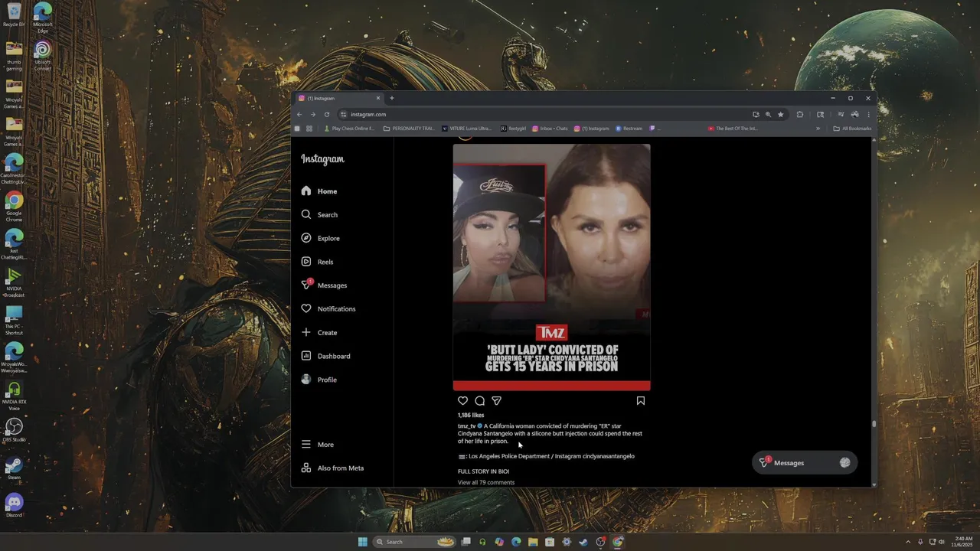Viewport: 980px width, 551px height.
Task: Open Windows Start menu
Action: coord(363,542)
